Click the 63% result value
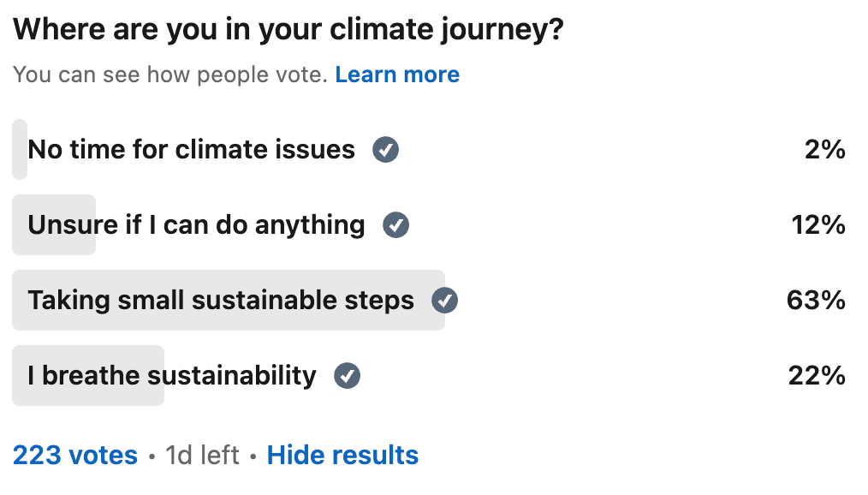The image size is (868, 495). tap(816, 300)
